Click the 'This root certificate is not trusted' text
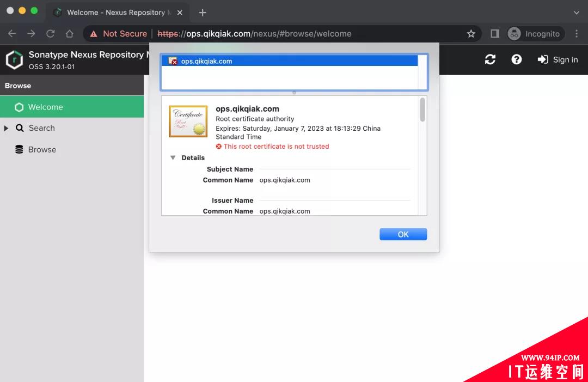Screen dimensions: 588x382 pyautogui.click(x=277, y=147)
